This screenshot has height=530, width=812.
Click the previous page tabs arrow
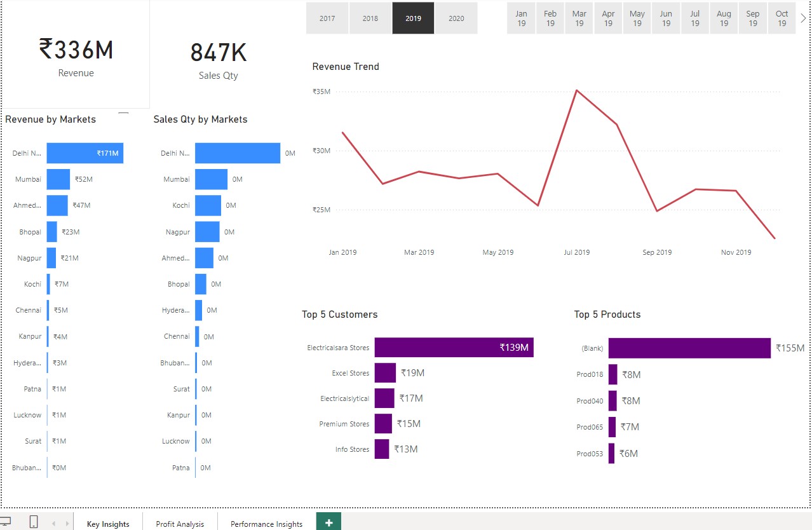pyautogui.click(x=53, y=524)
